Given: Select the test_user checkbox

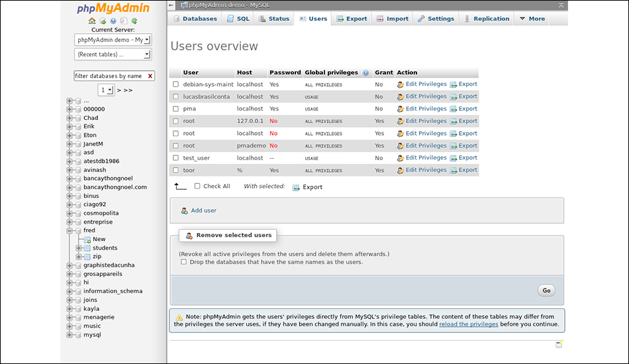Looking at the screenshot, I should coord(175,158).
